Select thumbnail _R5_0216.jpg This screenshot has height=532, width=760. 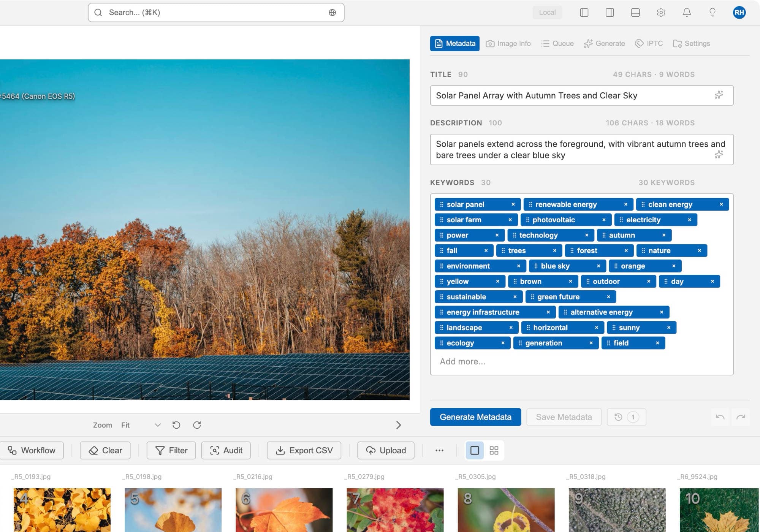click(284, 510)
